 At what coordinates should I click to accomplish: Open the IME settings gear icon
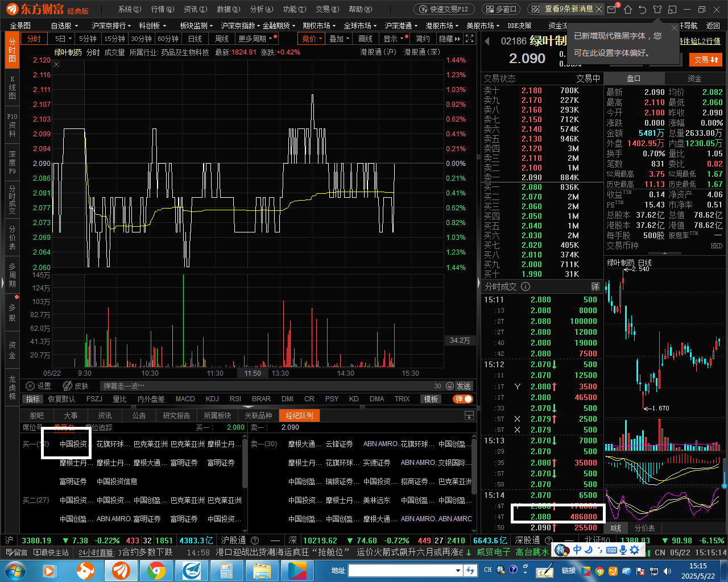click(x=635, y=550)
